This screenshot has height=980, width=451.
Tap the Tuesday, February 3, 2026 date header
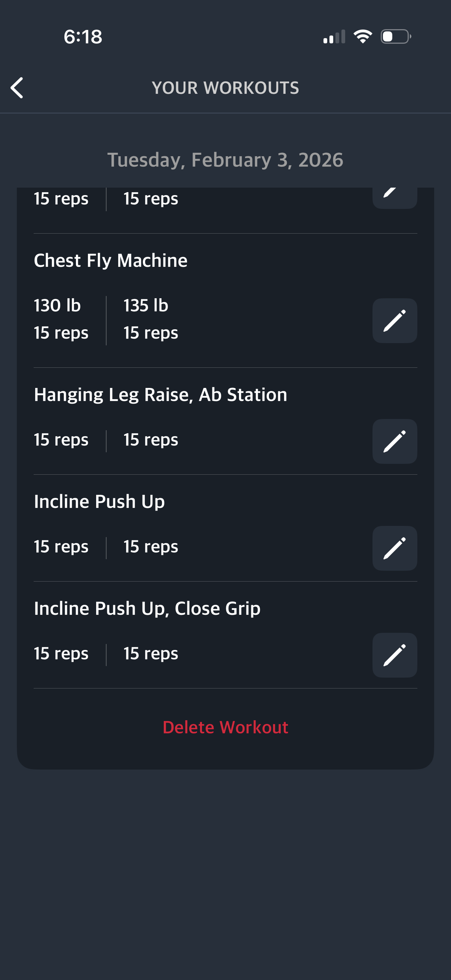tap(225, 160)
